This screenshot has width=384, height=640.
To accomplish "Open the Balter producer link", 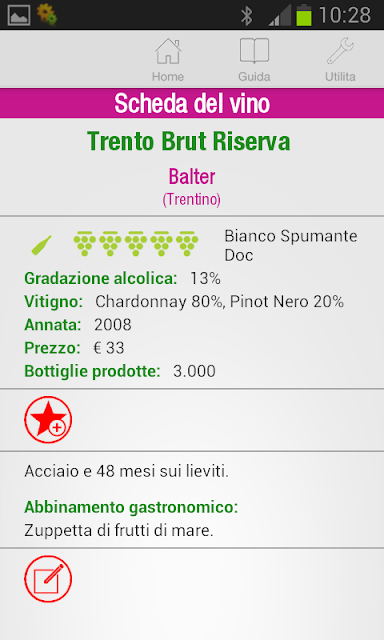I will pyautogui.click(x=192, y=176).
